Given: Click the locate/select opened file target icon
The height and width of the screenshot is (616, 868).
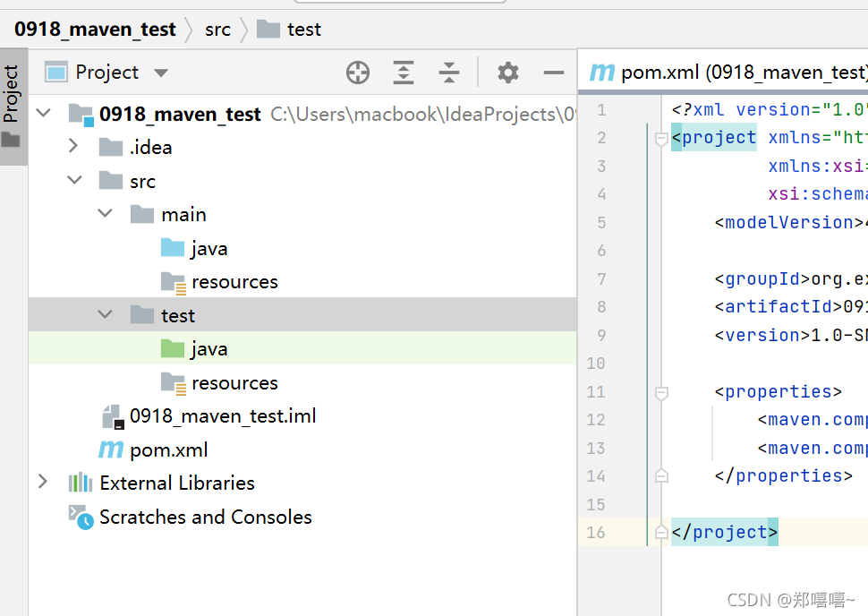Looking at the screenshot, I should click(x=358, y=73).
